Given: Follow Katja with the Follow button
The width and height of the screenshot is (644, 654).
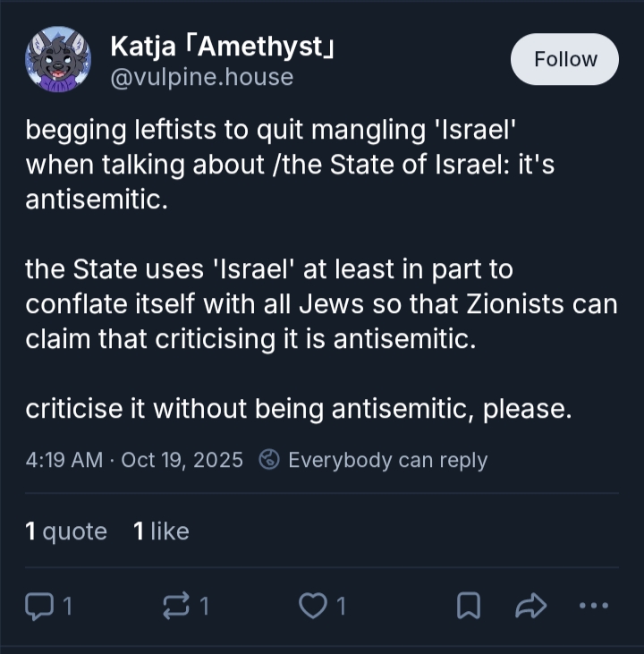Looking at the screenshot, I should (564, 59).
